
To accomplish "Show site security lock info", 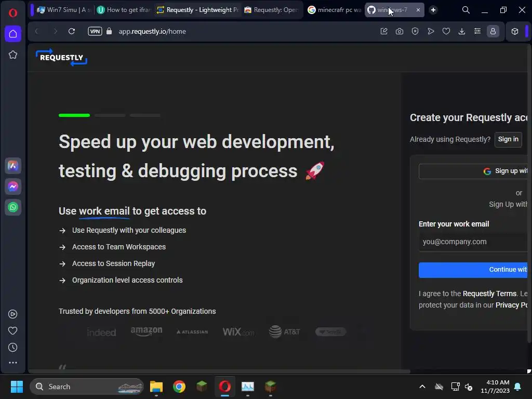I will pos(109,31).
